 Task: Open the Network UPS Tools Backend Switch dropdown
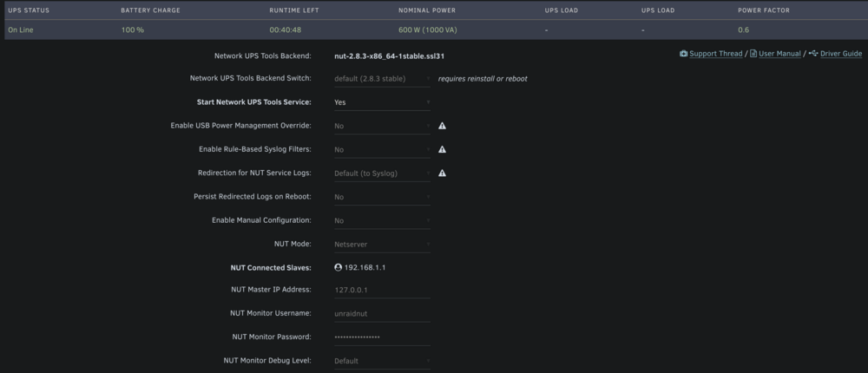pyautogui.click(x=382, y=79)
